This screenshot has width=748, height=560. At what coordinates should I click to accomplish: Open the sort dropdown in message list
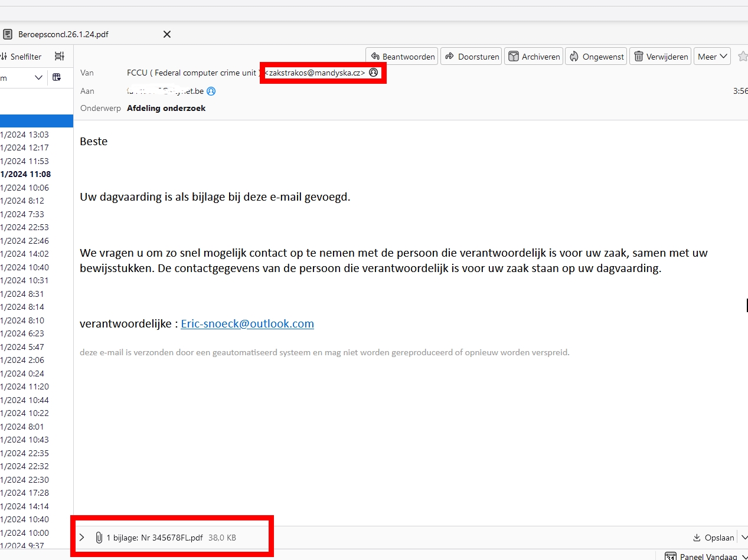coord(38,77)
